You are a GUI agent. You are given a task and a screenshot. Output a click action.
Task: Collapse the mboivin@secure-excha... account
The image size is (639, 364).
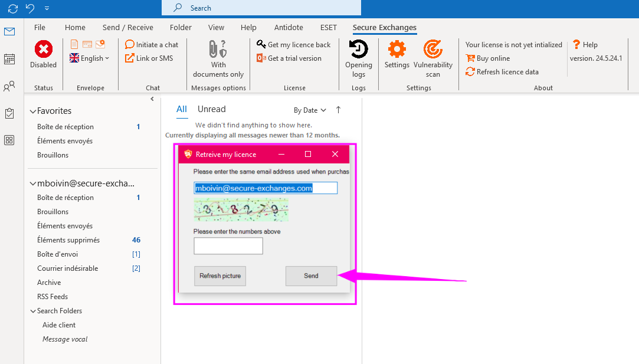click(32, 184)
